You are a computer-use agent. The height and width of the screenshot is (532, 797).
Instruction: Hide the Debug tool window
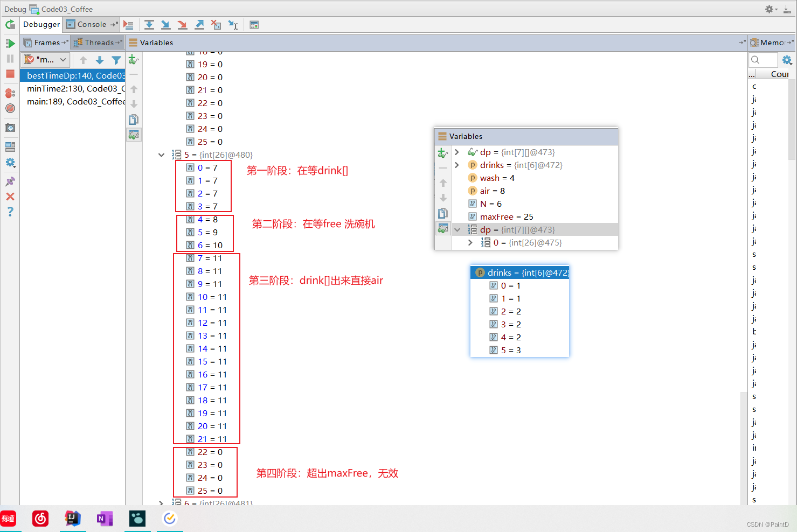click(787, 9)
